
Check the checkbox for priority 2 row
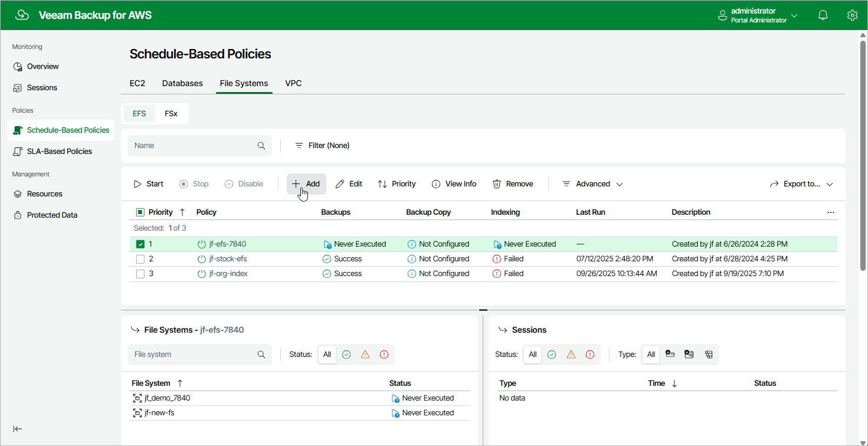[x=140, y=259]
